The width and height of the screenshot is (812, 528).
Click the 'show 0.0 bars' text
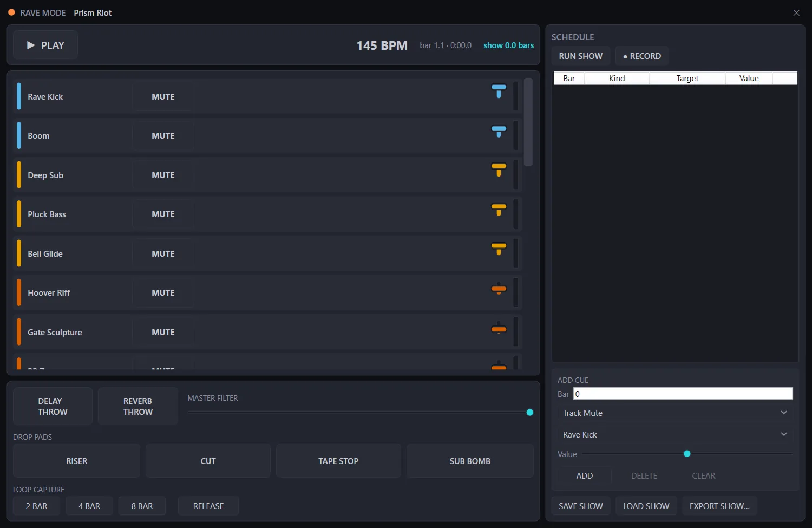point(508,45)
